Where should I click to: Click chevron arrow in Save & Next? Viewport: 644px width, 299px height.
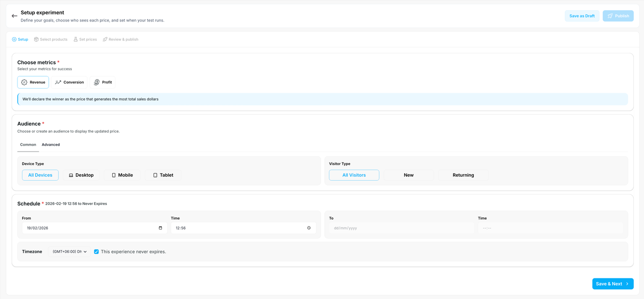coord(627,284)
